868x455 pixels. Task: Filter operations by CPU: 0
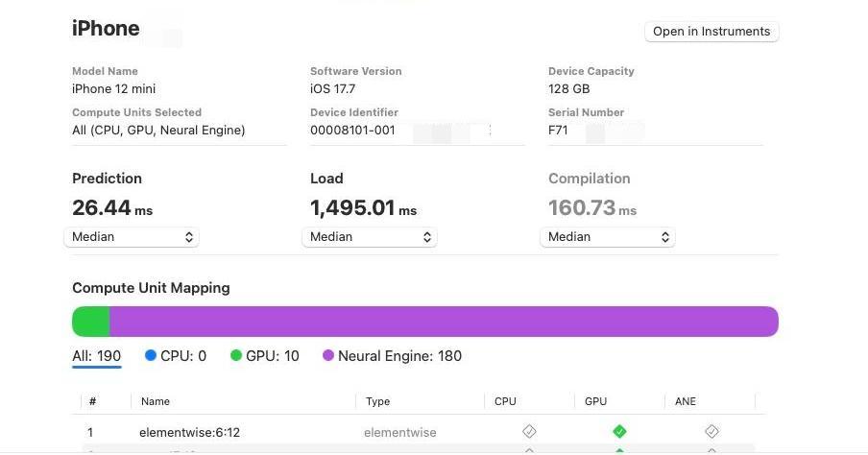click(x=176, y=356)
